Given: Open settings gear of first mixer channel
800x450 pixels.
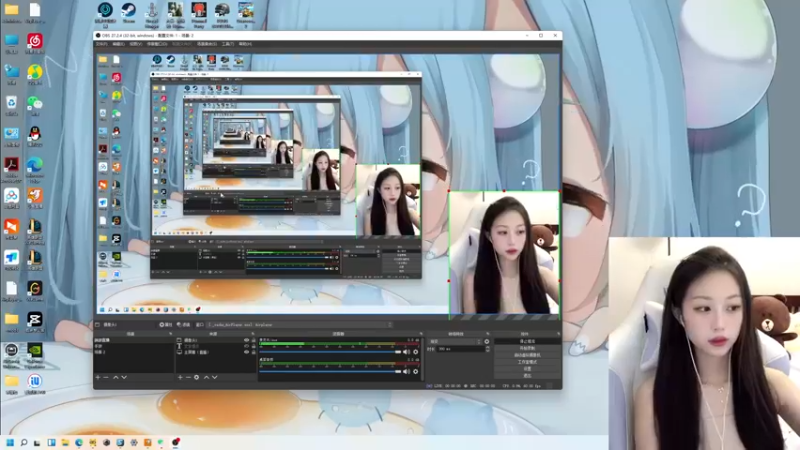Looking at the screenshot, I should 416,352.
